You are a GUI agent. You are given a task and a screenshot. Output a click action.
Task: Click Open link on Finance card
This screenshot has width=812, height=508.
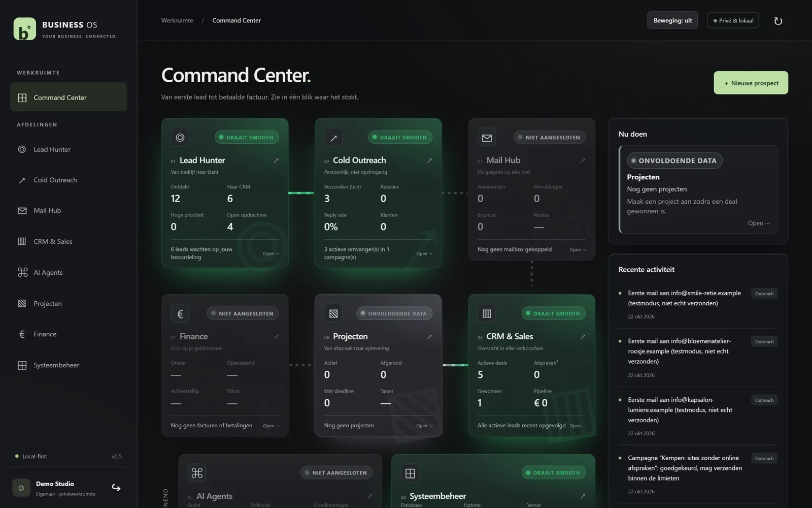coord(271,426)
